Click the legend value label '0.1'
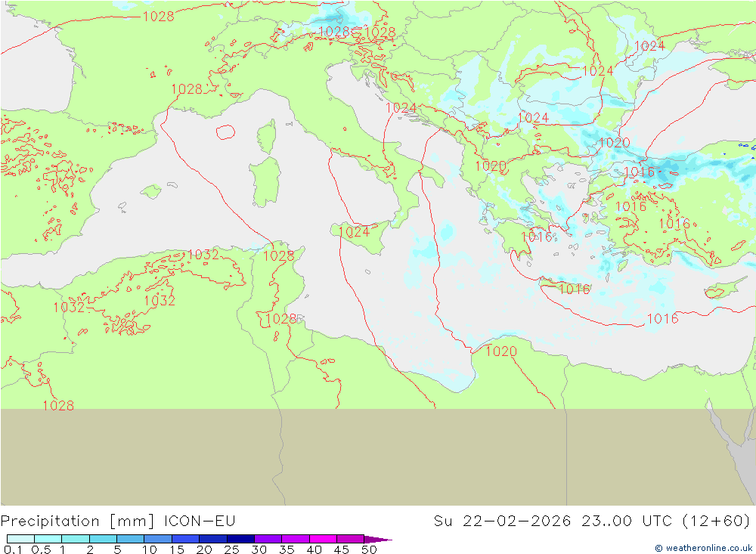 pyautogui.click(x=13, y=549)
